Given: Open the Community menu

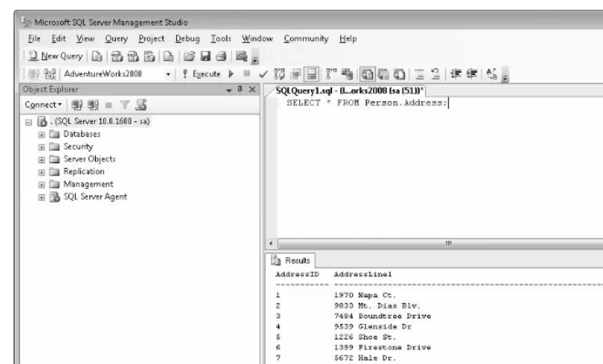Looking at the screenshot, I should coord(306,39).
